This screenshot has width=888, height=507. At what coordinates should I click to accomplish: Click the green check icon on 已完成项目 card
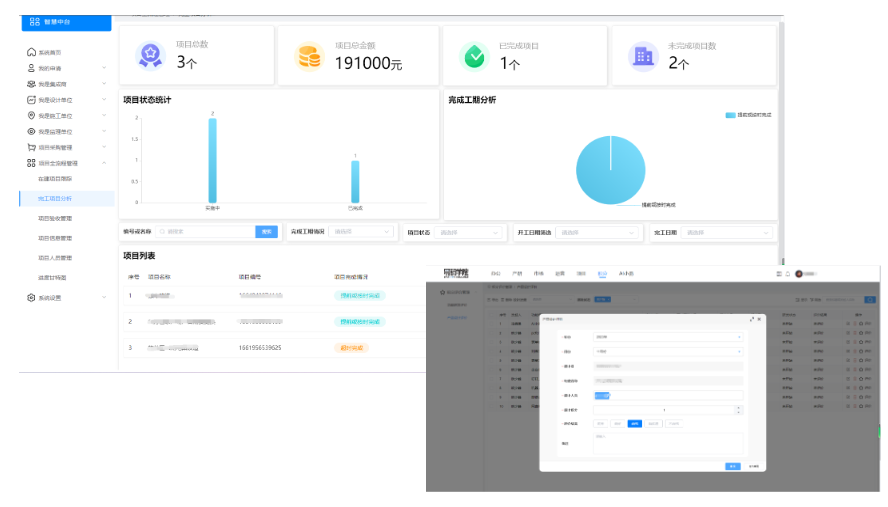(x=474, y=57)
